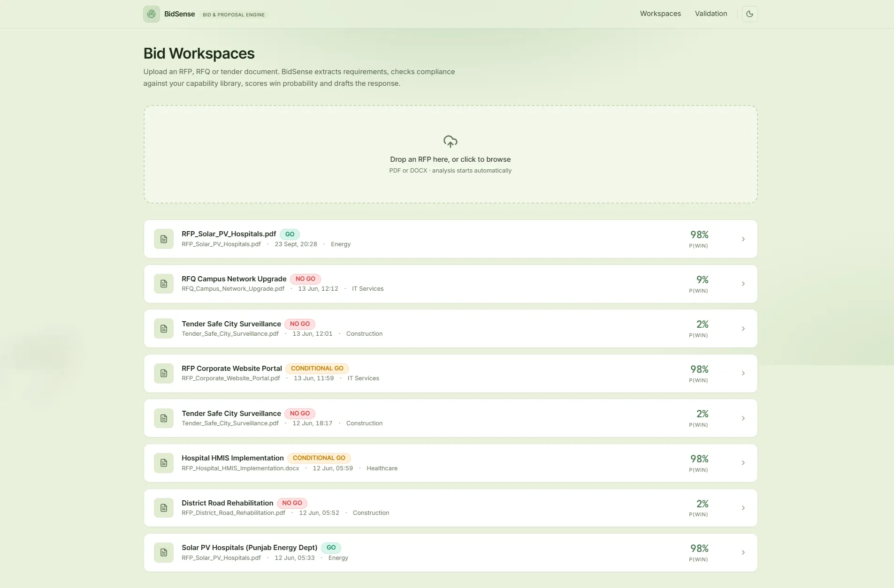The image size is (894, 588).
Task: Open the Workspaces nav item
Action: (x=660, y=14)
